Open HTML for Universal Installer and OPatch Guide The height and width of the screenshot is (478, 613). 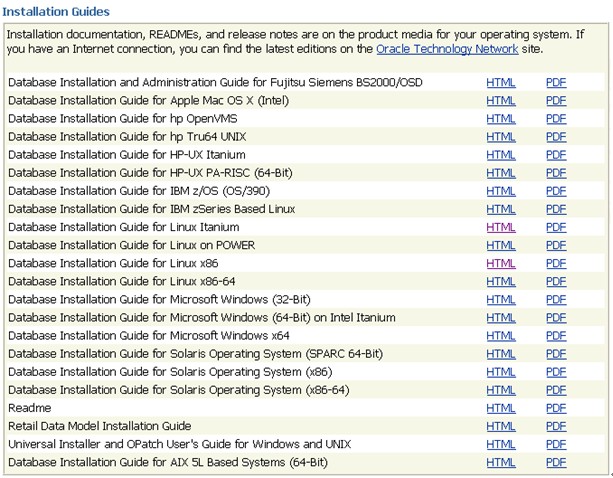(x=501, y=444)
